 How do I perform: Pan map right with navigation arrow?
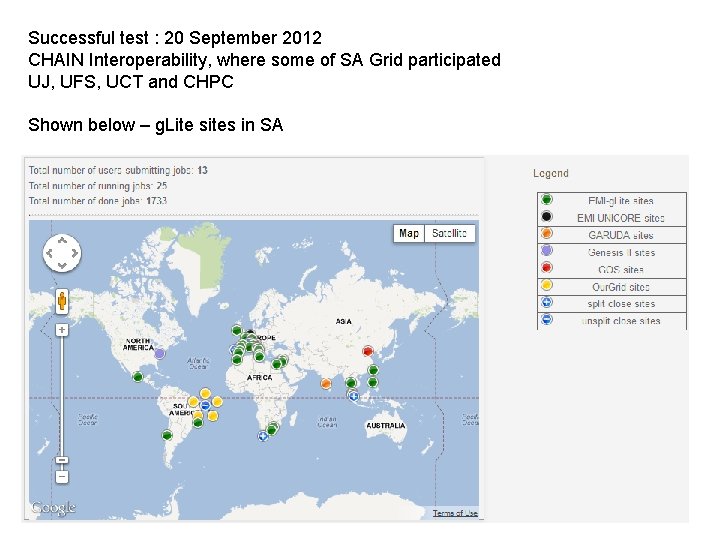[x=75, y=253]
